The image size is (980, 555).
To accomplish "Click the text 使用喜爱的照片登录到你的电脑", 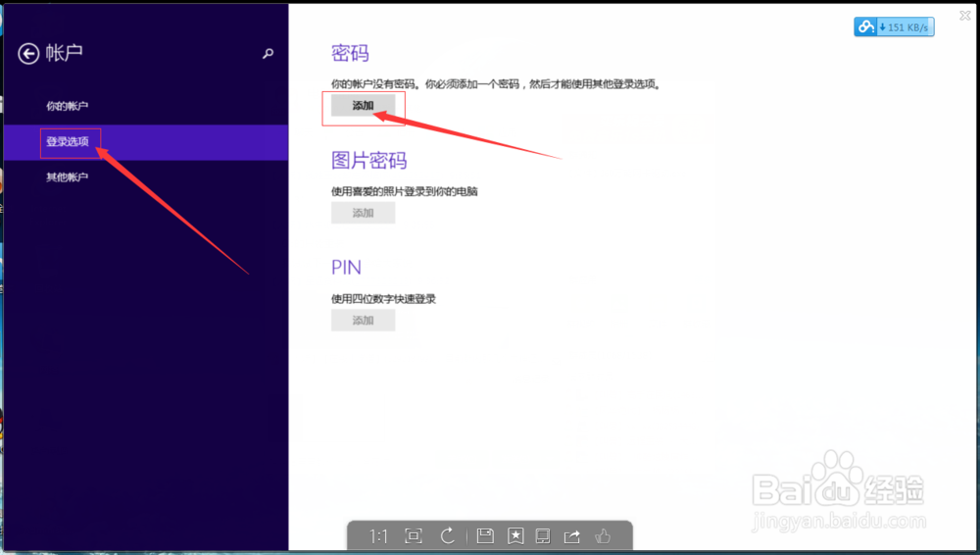I will pos(405,191).
